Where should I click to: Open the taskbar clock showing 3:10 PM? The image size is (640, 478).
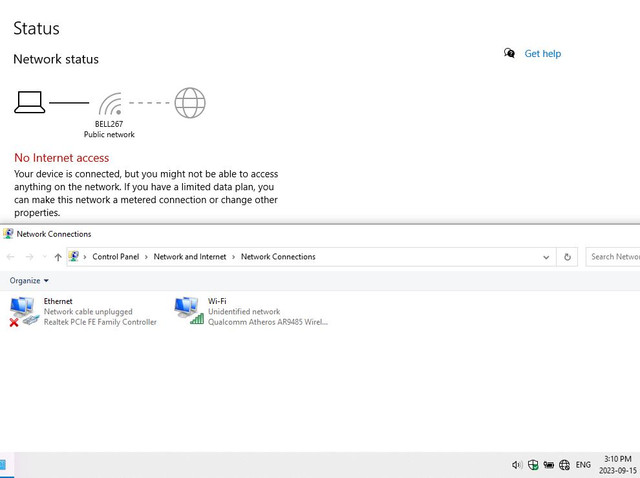point(618,465)
